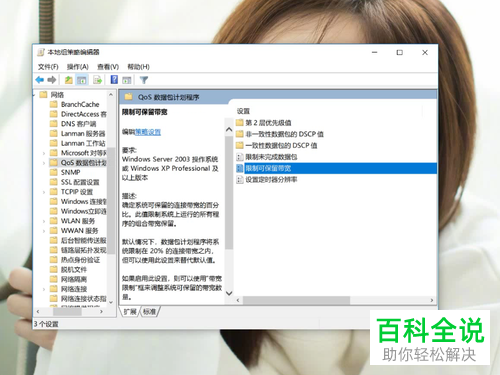Click the 设置 column header
The image size is (500, 375).
tap(243, 111)
